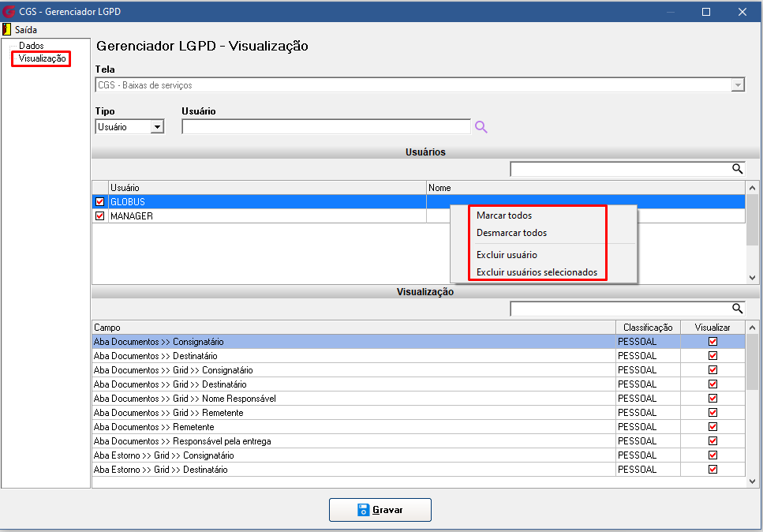Toggle Visualizar for Aba Estorno Grid >> Destinatário

pos(713,469)
